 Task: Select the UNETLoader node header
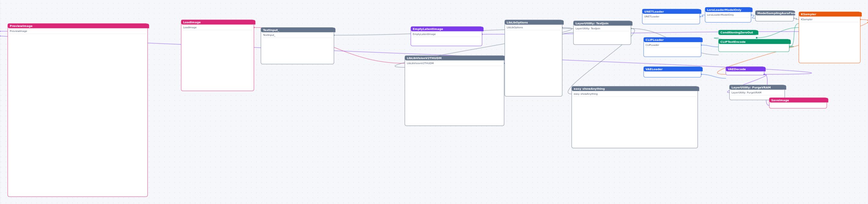coord(671,11)
